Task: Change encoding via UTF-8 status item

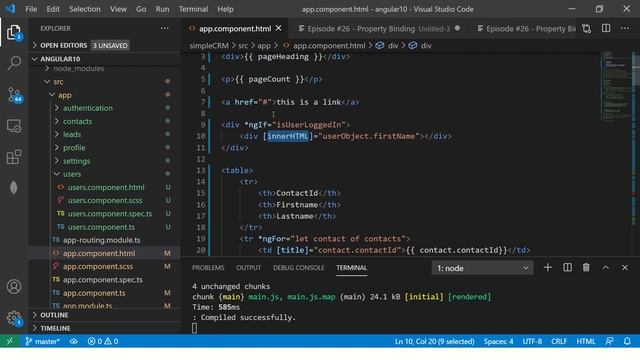Action: click(532, 341)
